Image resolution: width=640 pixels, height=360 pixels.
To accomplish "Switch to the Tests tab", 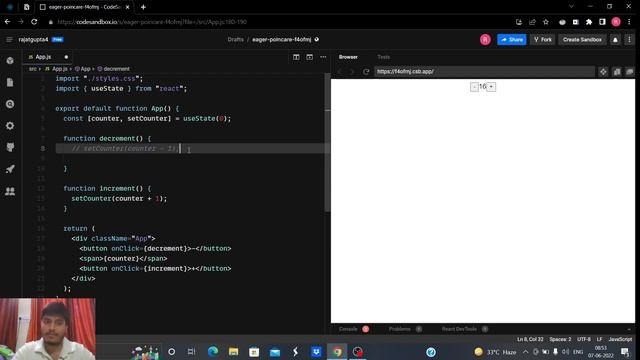I will coord(383,57).
